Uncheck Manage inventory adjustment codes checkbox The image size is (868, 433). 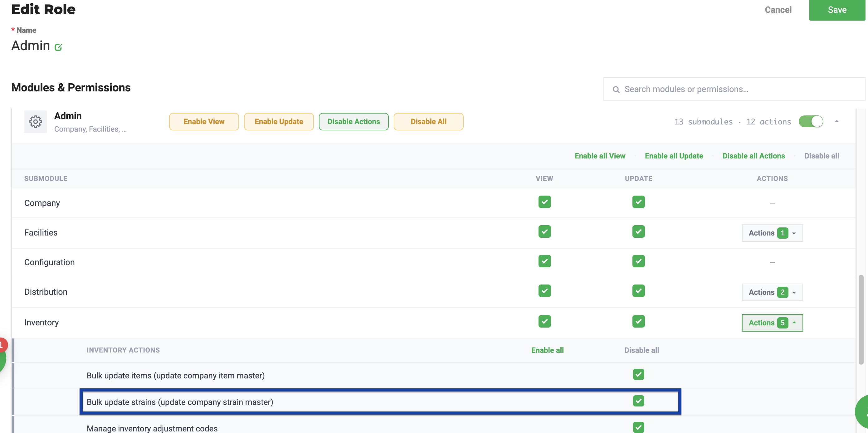[x=639, y=428]
